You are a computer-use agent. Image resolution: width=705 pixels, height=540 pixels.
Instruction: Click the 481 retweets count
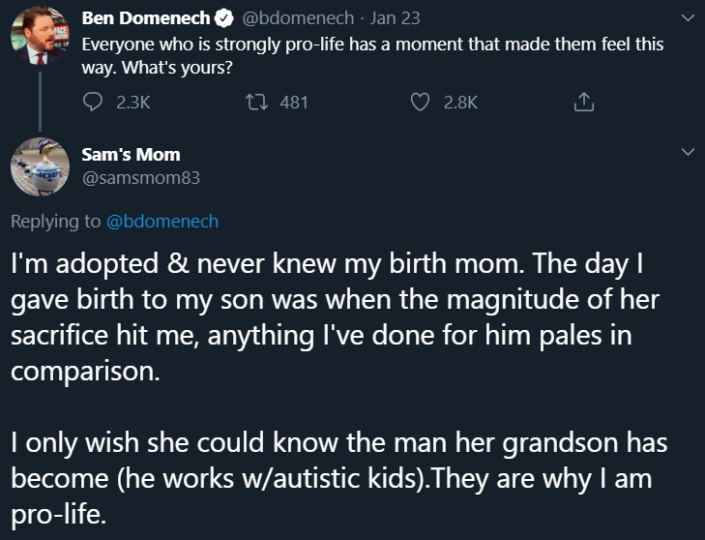(x=294, y=101)
